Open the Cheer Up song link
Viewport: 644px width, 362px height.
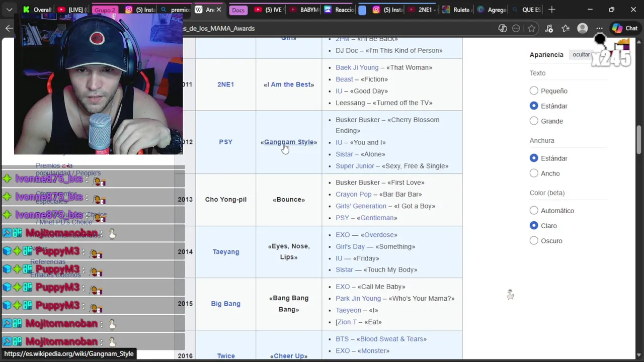pyautogui.click(x=289, y=356)
